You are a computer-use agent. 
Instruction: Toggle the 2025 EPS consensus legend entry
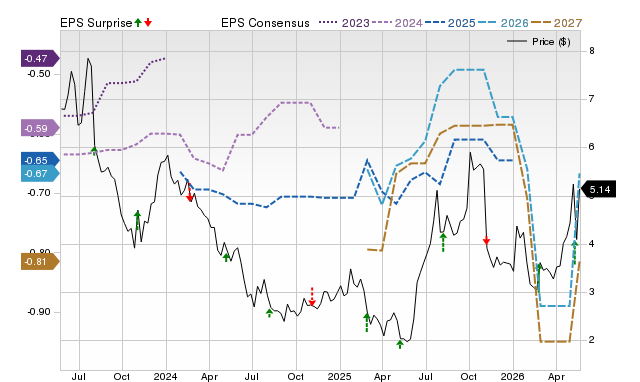[x=450, y=23]
